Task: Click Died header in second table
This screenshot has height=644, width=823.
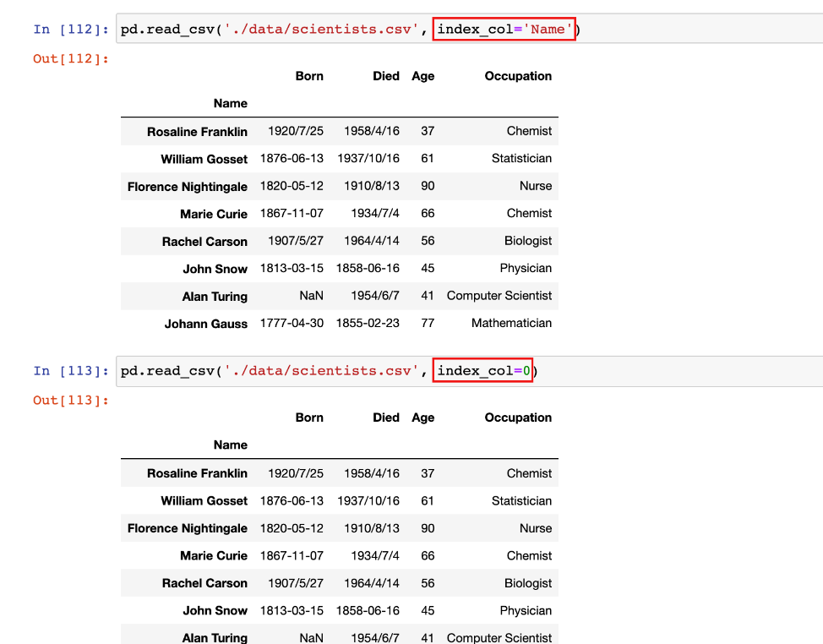Action: click(386, 418)
